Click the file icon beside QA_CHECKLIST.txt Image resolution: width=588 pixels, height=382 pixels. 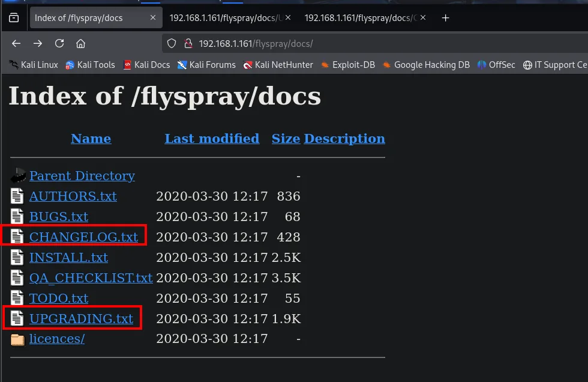point(17,277)
